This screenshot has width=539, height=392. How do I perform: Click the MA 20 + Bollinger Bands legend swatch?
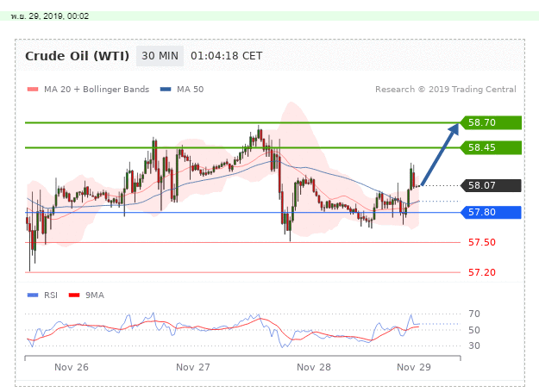(x=33, y=90)
